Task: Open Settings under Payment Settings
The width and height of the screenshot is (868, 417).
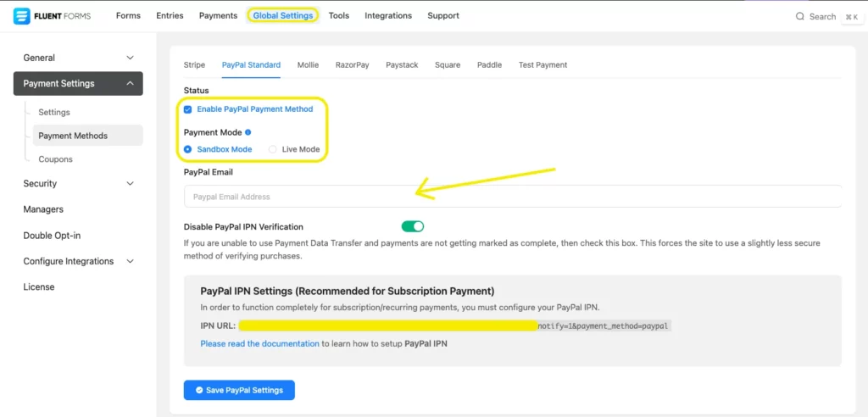Action: point(54,113)
